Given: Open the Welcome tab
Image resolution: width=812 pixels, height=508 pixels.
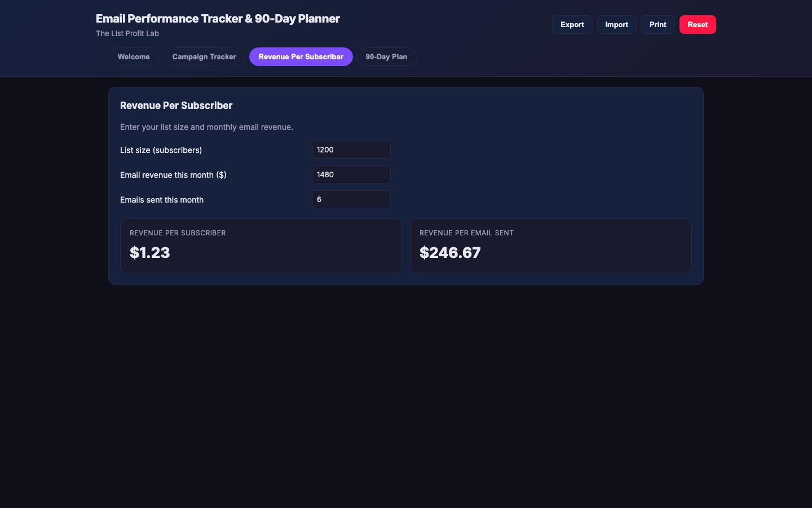Looking at the screenshot, I should coord(134,57).
